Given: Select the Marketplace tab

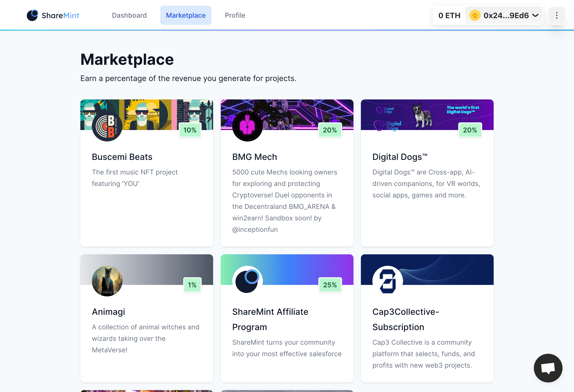Looking at the screenshot, I should (186, 15).
